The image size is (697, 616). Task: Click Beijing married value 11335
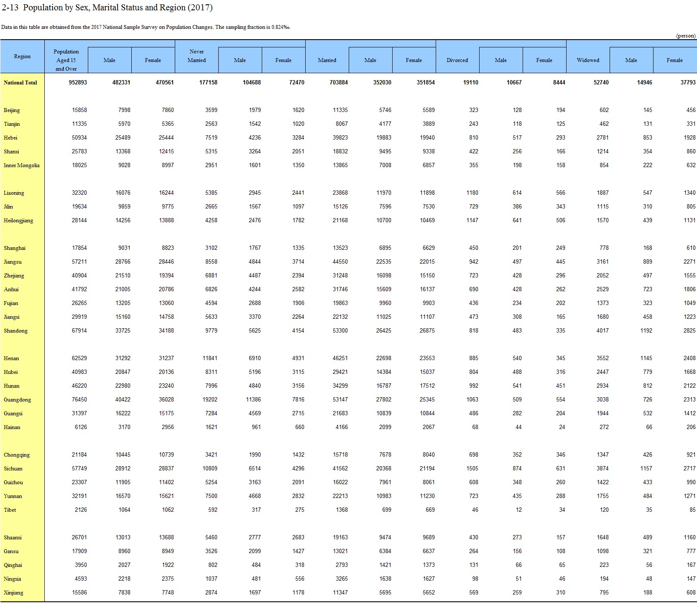click(x=340, y=110)
